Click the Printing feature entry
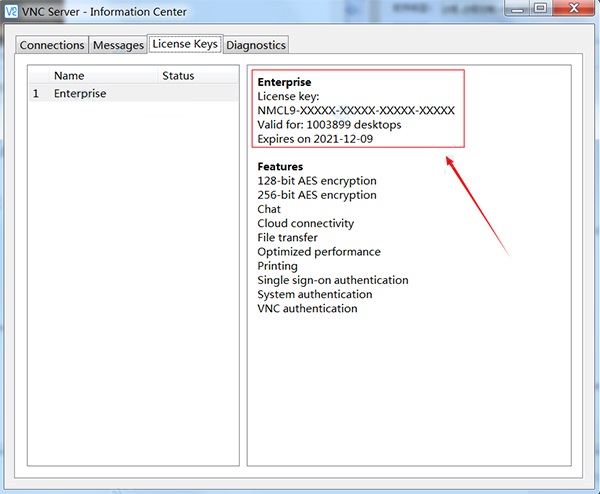Viewport: 600px width, 494px height. click(277, 266)
